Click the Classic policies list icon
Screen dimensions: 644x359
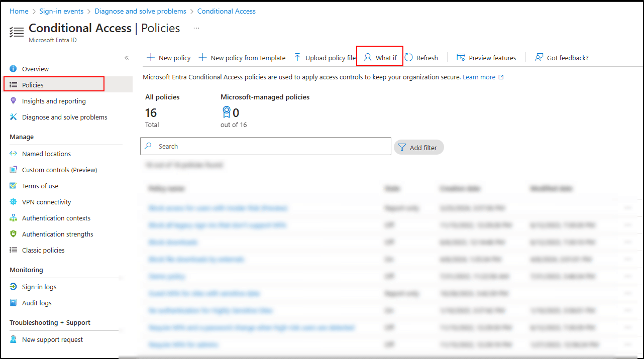point(13,250)
